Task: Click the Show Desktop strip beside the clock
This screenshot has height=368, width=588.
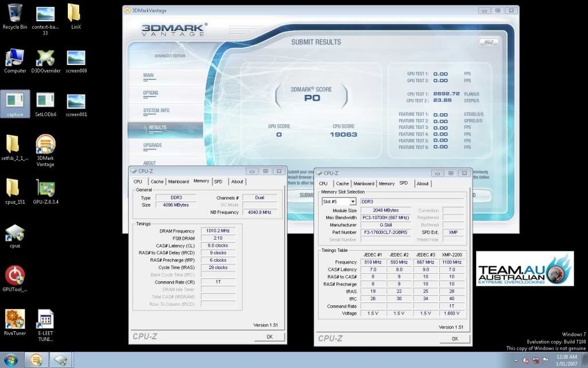Action: [585, 360]
